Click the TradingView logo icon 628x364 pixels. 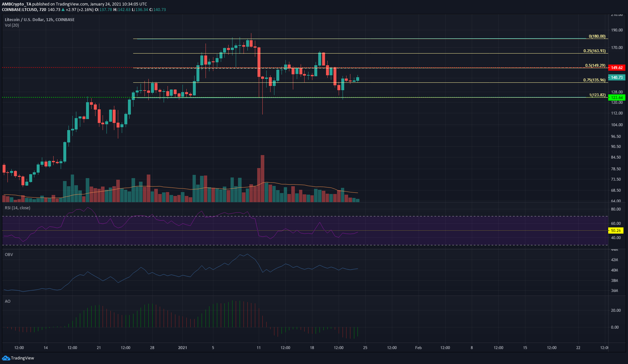[x=6, y=358]
